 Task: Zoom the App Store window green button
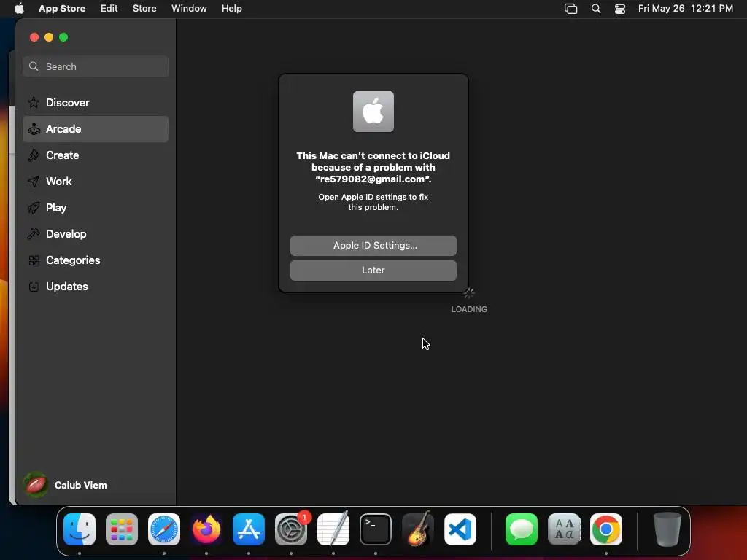pyautogui.click(x=63, y=37)
